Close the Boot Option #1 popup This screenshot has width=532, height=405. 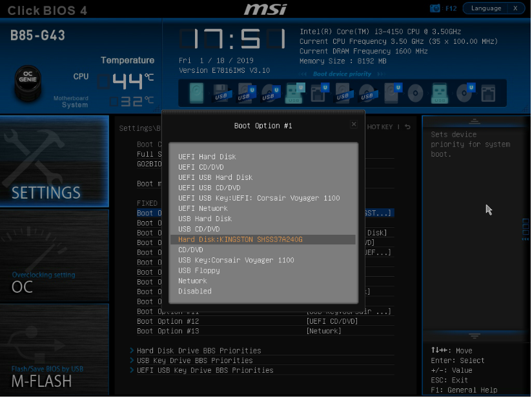tap(354, 124)
